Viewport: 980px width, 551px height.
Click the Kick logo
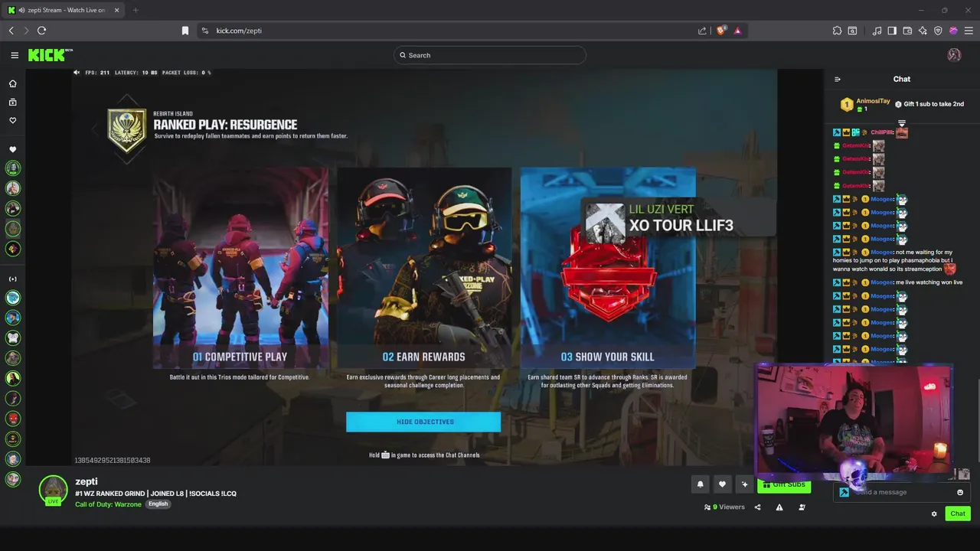[x=48, y=55]
